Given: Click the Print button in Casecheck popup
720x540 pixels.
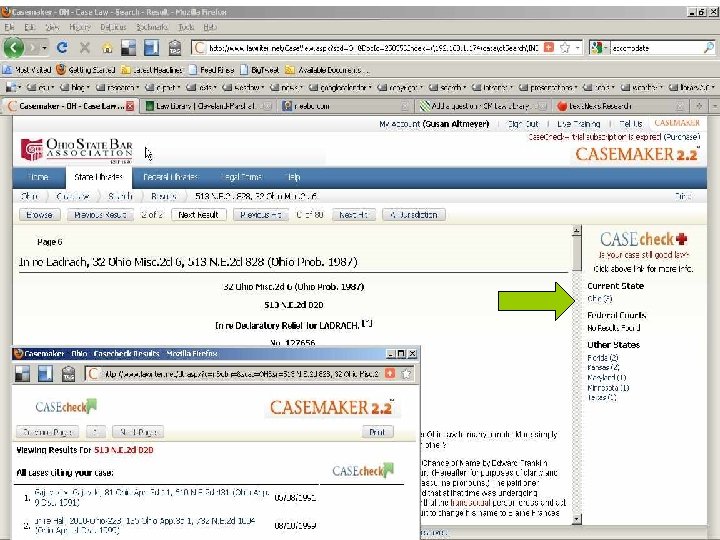Looking at the screenshot, I should tap(377, 432).
